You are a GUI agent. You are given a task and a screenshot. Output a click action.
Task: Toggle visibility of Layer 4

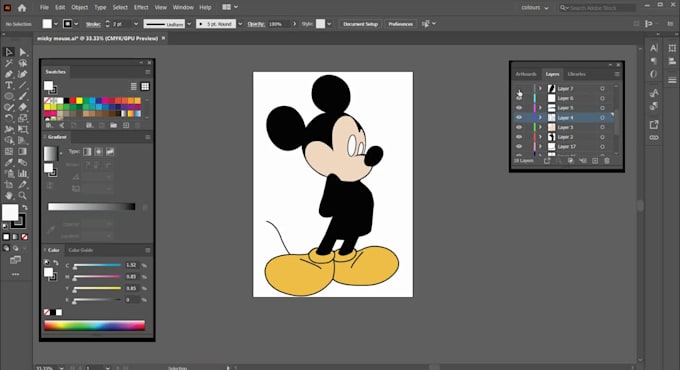click(x=519, y=118)
